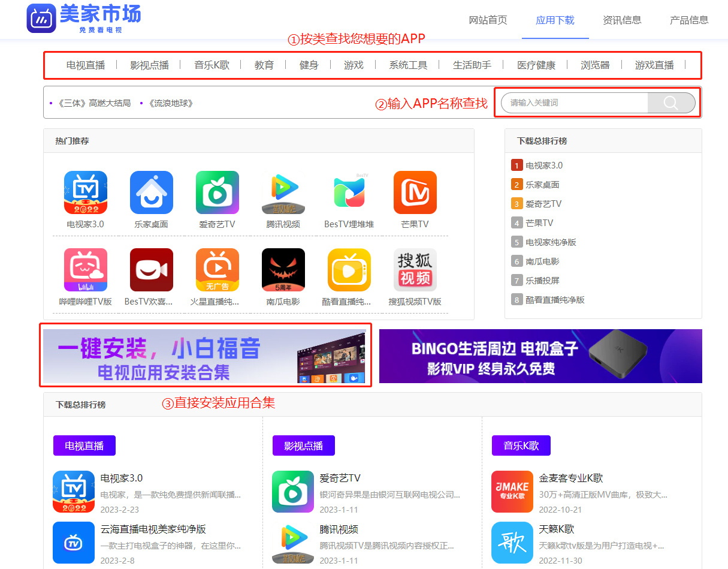
Task: Select 音乐K歌 category in category bar
Action: point(212,65)
